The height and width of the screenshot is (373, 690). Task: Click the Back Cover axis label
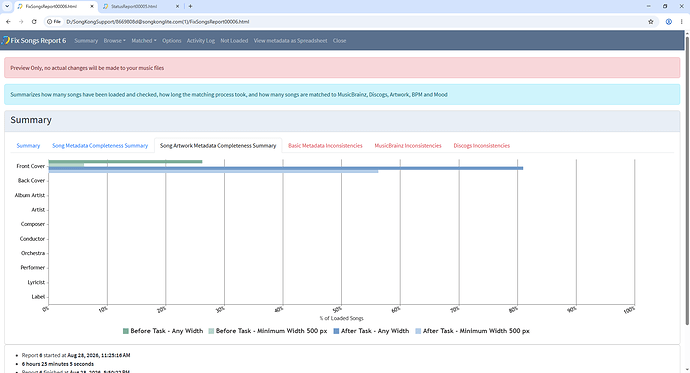31,180
